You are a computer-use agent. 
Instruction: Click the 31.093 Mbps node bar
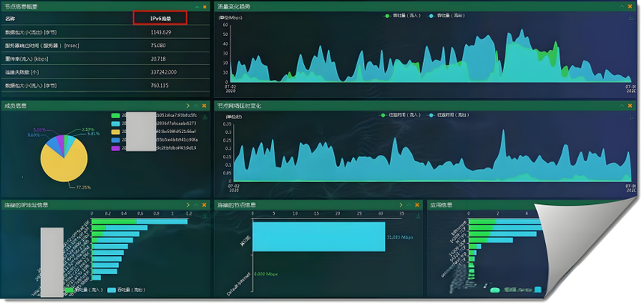pyautogui.click(x=319, y=236)
